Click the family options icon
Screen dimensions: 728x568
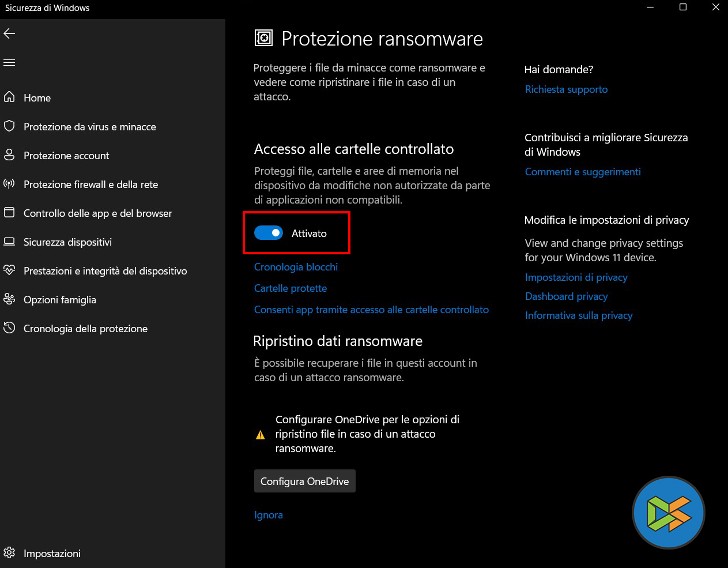click(x=9, y=299)
